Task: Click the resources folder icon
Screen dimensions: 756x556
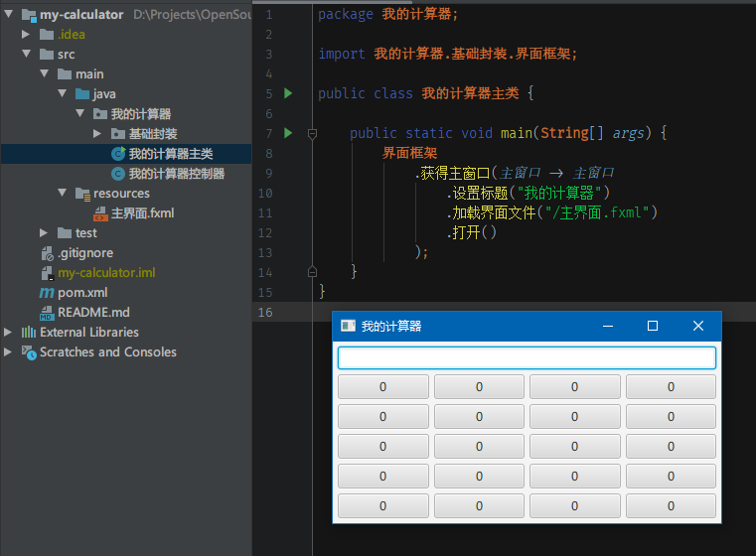Action: (x=82, y=194)
